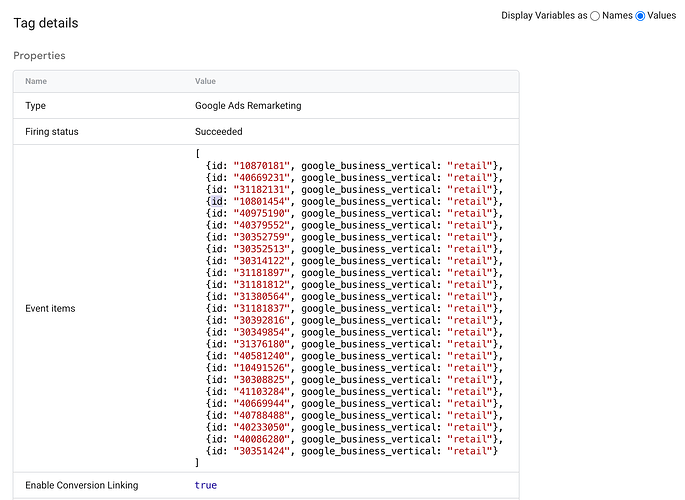The width and height of the screenshot is (685, 500).
Task: Click item id 30392816
Action: click(x=262, y=320)
